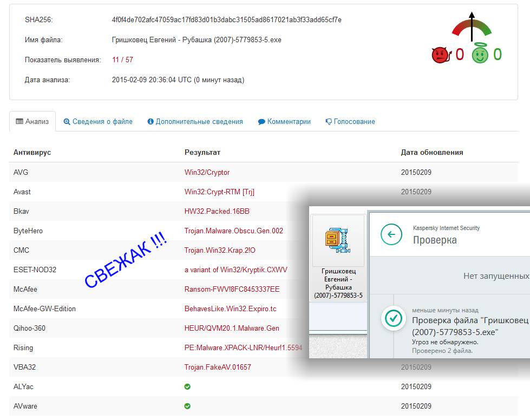Image resolution: width=530 pixels, height=420 pixels.
Task: Click the Qihoo-360 antivirus name
Action: click(x=29, y=329)
